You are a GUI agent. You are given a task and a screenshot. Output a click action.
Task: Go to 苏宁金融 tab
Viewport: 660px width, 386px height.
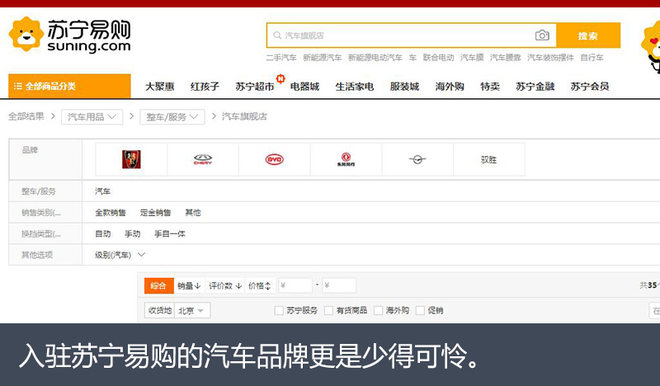535,87
